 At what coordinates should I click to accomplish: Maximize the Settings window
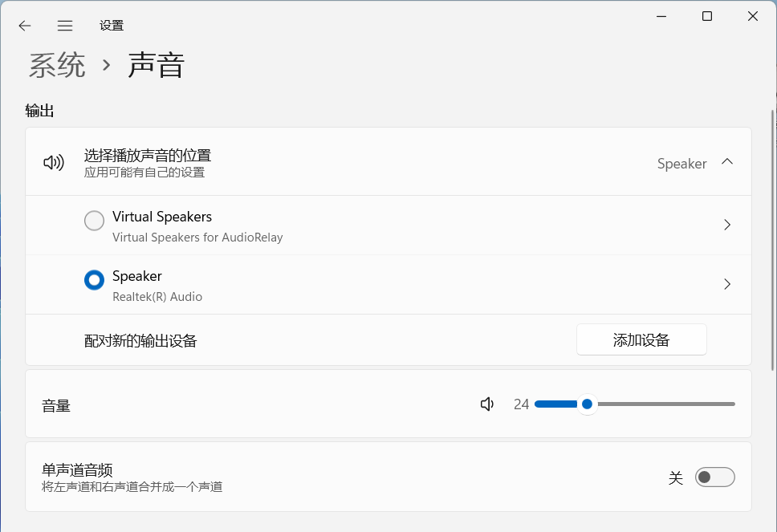pyautogui.click(x=707, y=16)
